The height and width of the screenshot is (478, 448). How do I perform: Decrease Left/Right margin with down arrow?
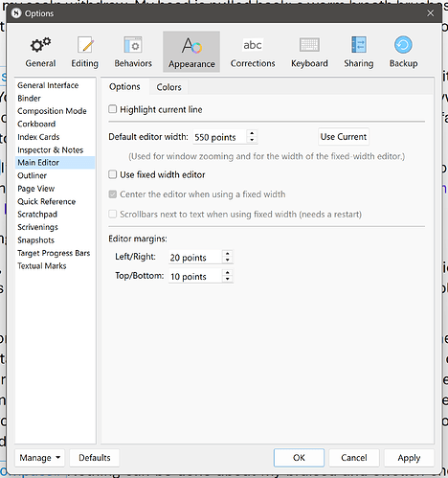(228, 261)
